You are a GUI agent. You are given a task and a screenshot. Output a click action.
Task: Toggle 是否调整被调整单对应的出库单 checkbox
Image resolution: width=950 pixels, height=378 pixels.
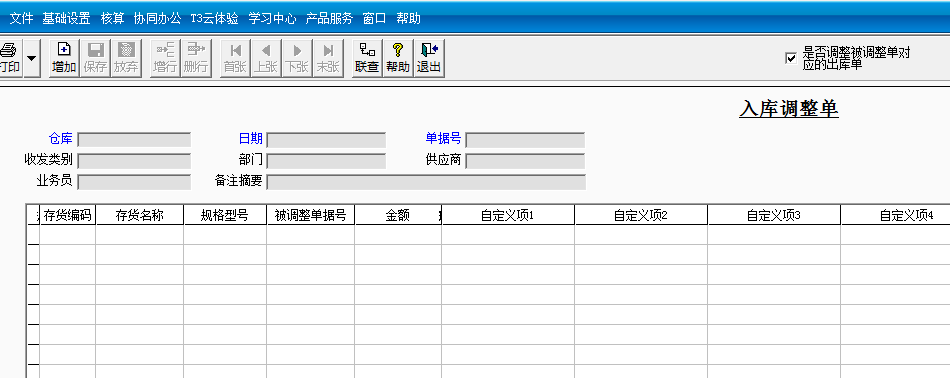[790, 58]
